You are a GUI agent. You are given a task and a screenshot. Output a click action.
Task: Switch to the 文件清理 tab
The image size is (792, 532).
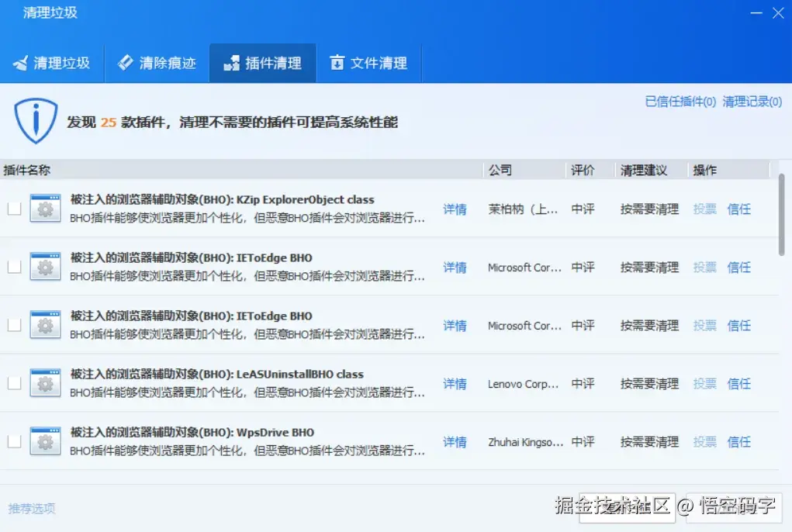(368, 63)
